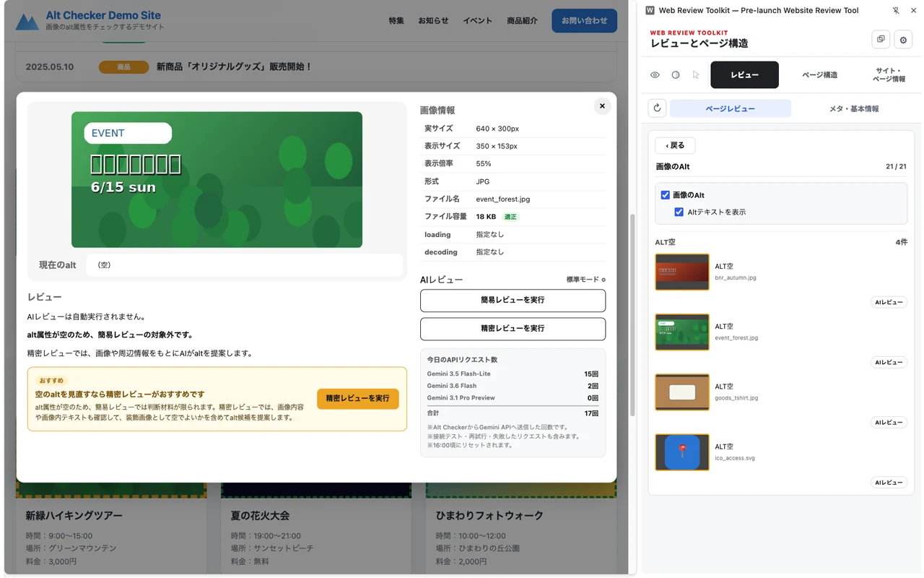The image size is (924, 578).
Task: Reload the page review with refresh icon
Action: pos(657,108)
